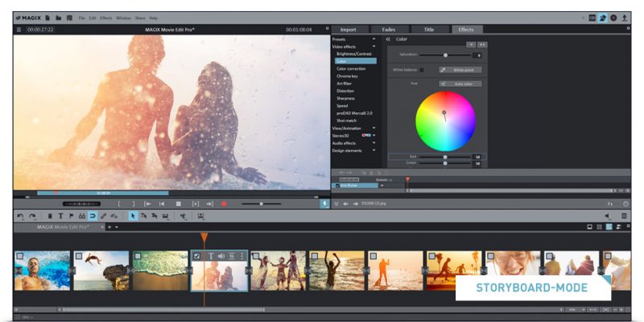
Task: Open the Share menu
Action: pyautogui.click(x=140, y=18)
